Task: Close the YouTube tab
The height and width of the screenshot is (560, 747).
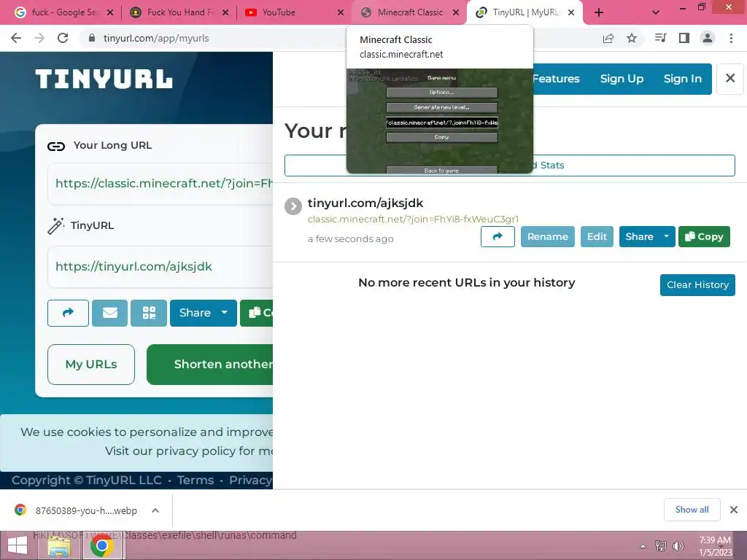Action: pos(341,12)
